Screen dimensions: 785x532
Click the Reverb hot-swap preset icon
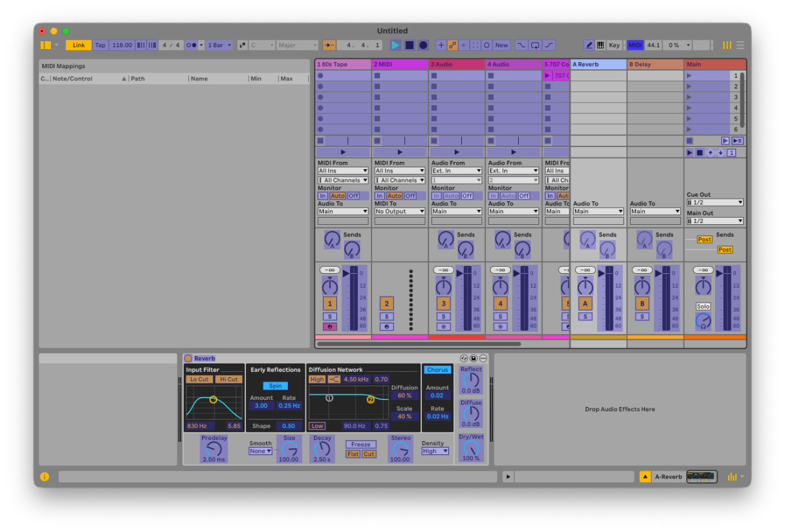point(464,358)
